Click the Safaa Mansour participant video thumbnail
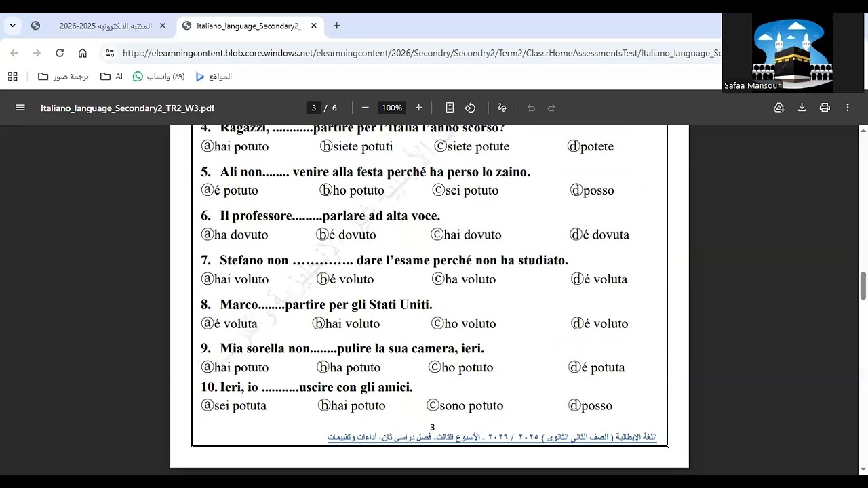This screenshot has width=868, height=488. point(793,52)
